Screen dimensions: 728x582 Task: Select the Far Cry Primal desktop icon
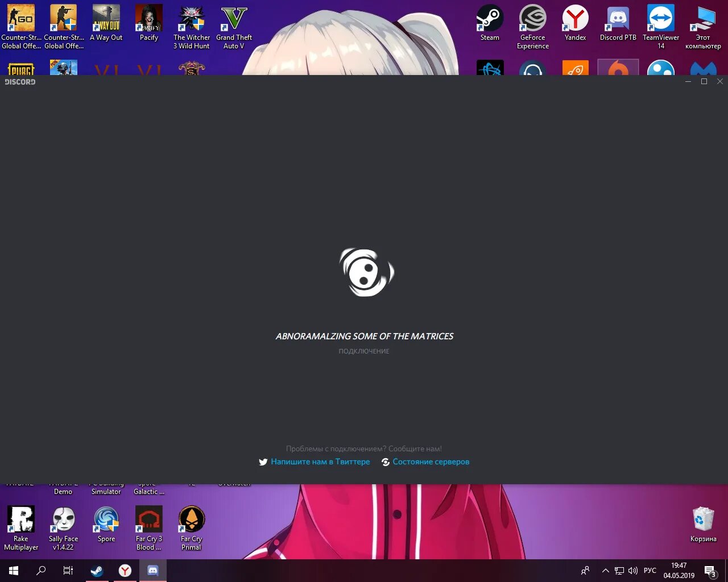[x=192, y=528]
